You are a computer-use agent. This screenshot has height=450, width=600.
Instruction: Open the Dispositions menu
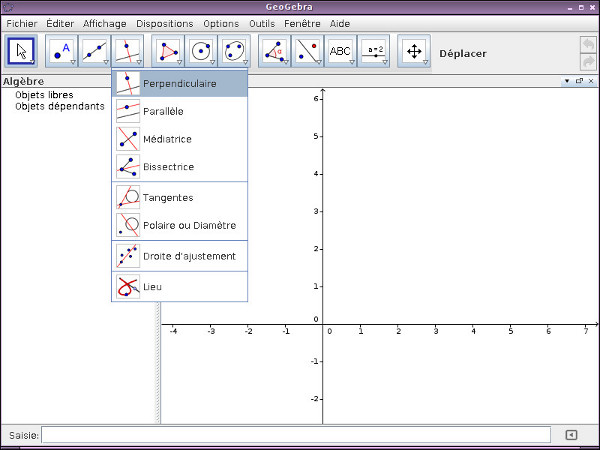(x=165, y=24)
